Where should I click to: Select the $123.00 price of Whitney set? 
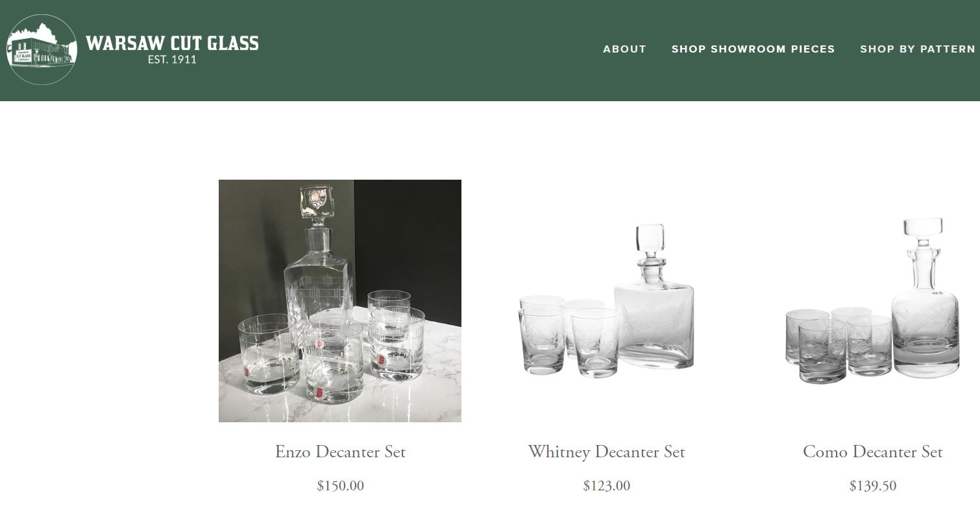606,486
